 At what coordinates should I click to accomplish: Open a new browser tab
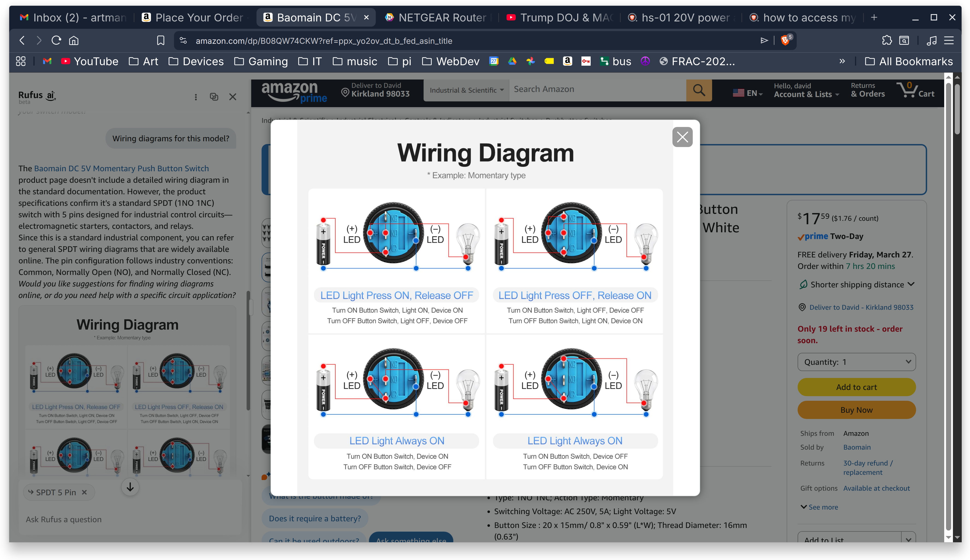coord(874,17)
